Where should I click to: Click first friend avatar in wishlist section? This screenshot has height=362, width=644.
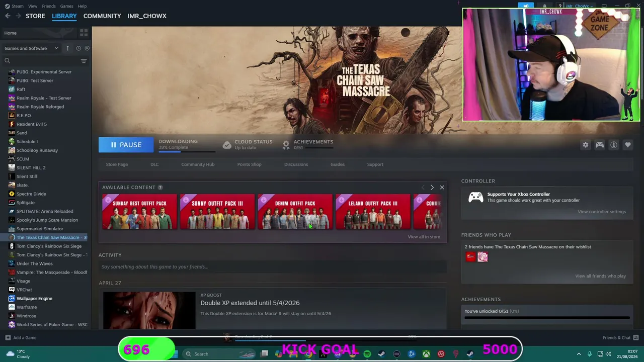click(x=470, y=257)
